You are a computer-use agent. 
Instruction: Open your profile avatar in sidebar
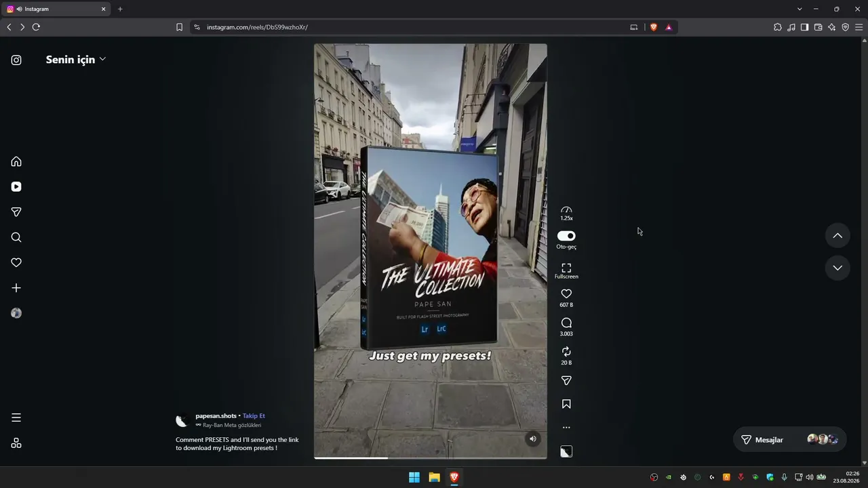tap(16, 313)
